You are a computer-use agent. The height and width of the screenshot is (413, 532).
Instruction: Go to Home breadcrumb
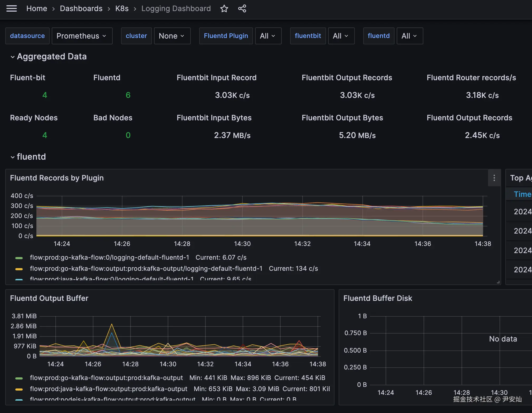pyautogui.click(x=37, y=9)
